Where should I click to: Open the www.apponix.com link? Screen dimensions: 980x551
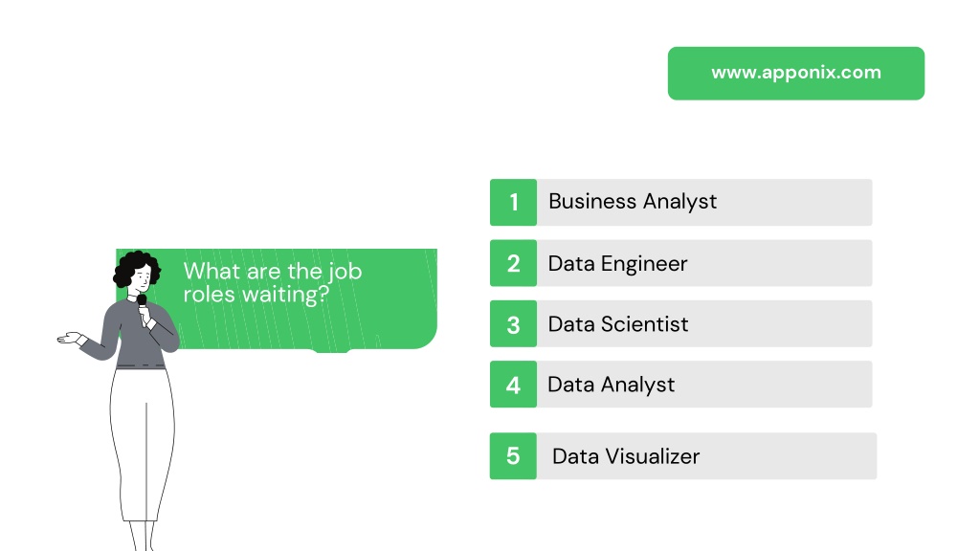click(x=795, y=73)
